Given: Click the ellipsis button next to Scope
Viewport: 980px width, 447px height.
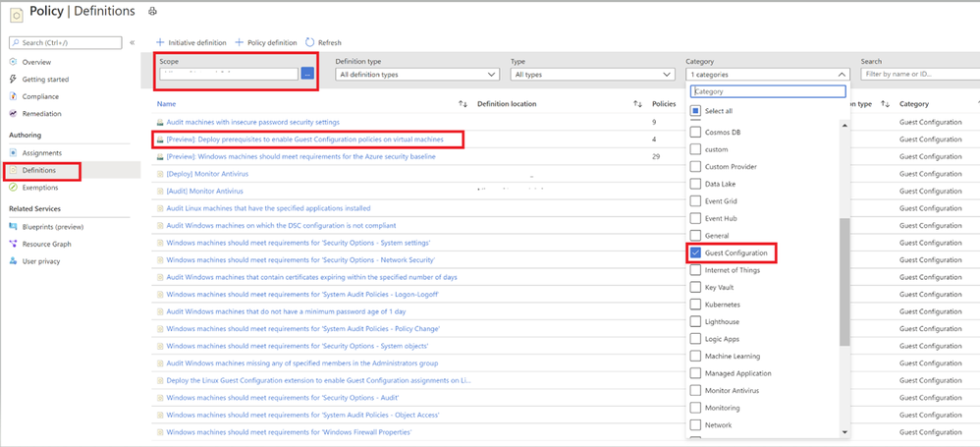Looking at the screenshot, I should [307, 74].
